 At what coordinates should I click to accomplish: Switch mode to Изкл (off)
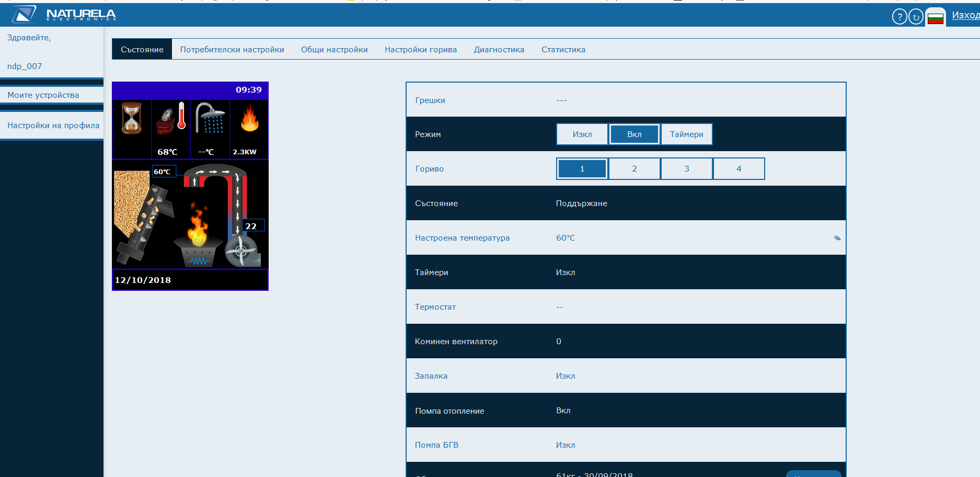582,134
